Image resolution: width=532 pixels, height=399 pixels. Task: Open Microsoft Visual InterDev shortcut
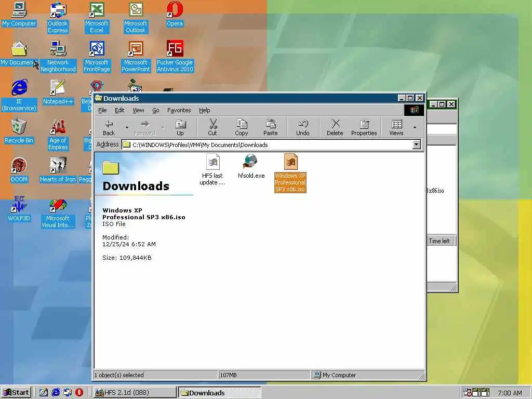pyautogui.click(x=58, y=212)
